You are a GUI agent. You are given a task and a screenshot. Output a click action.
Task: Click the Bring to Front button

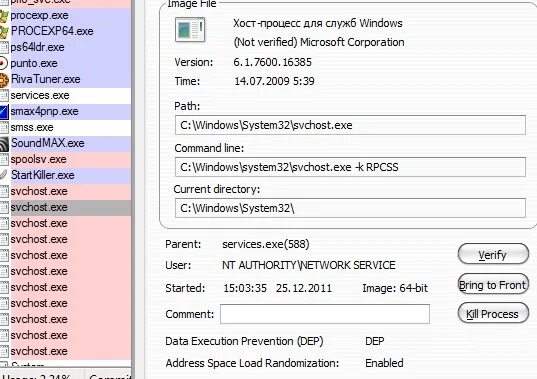(493, 285)
